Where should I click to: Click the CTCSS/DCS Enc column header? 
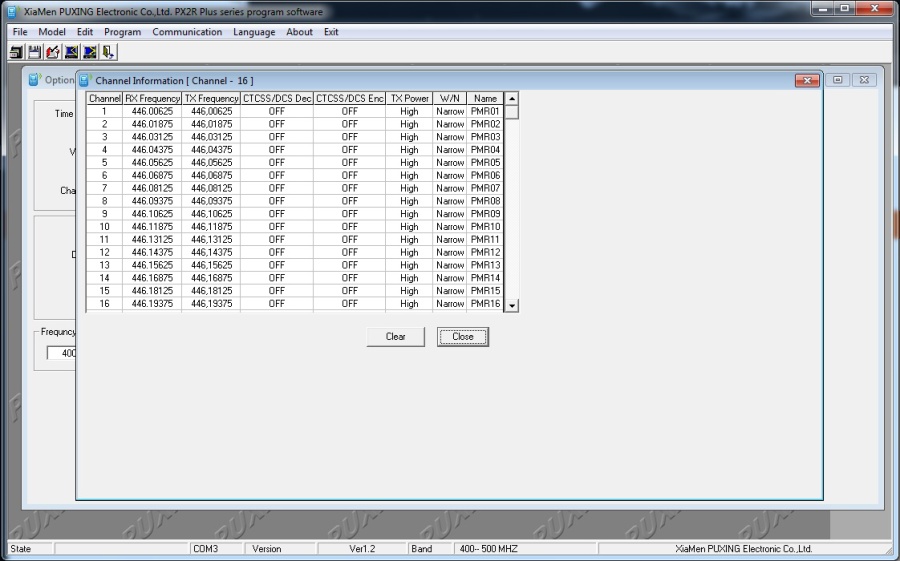pyautogui.click(x=350, y=99)
